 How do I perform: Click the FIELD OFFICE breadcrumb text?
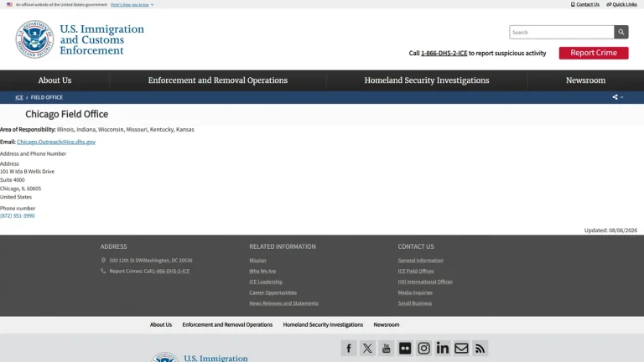(47, 97)
